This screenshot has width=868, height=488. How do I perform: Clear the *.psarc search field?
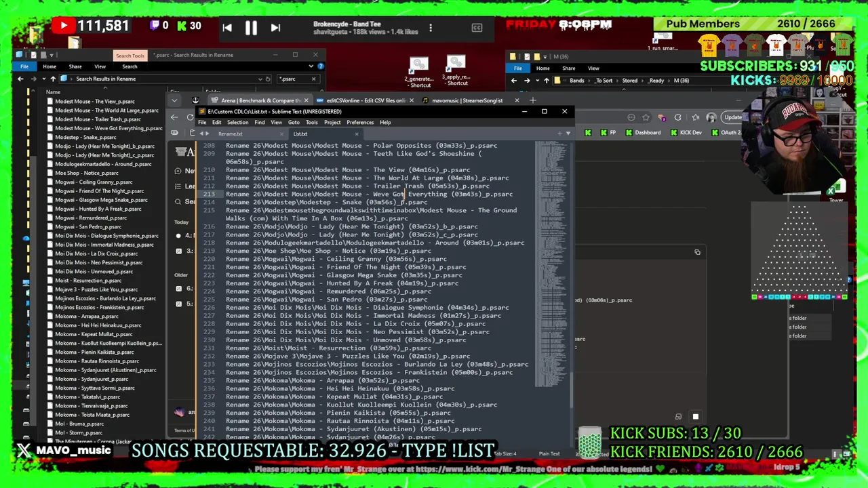coord(314,79)
